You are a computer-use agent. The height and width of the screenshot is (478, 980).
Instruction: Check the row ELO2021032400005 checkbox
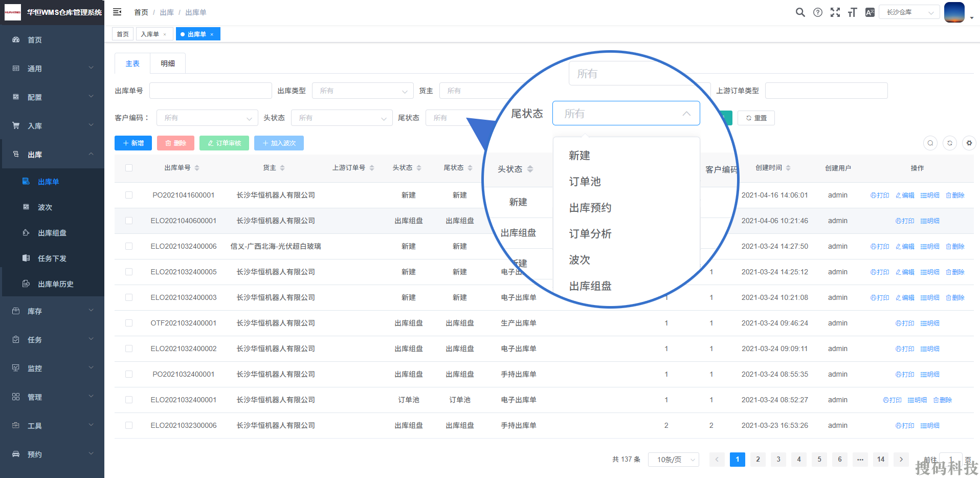click(x=129, y=272)
